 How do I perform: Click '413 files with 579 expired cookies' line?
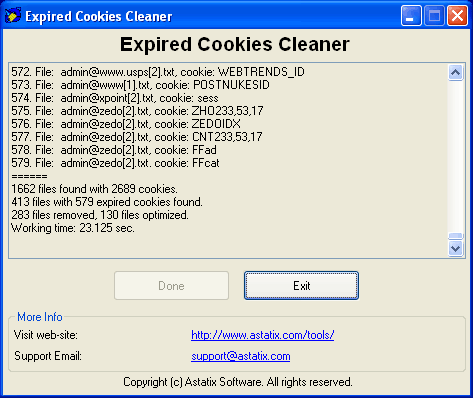coord(107,202)
